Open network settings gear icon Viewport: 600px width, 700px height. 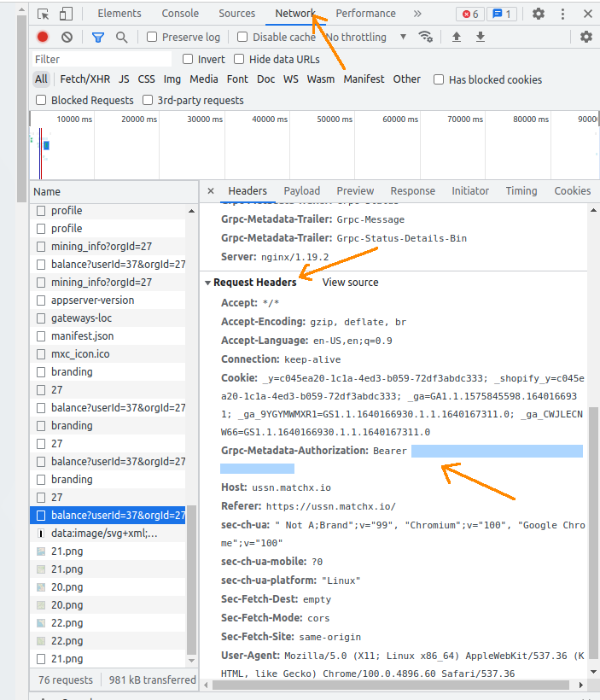tap(586, 37)
